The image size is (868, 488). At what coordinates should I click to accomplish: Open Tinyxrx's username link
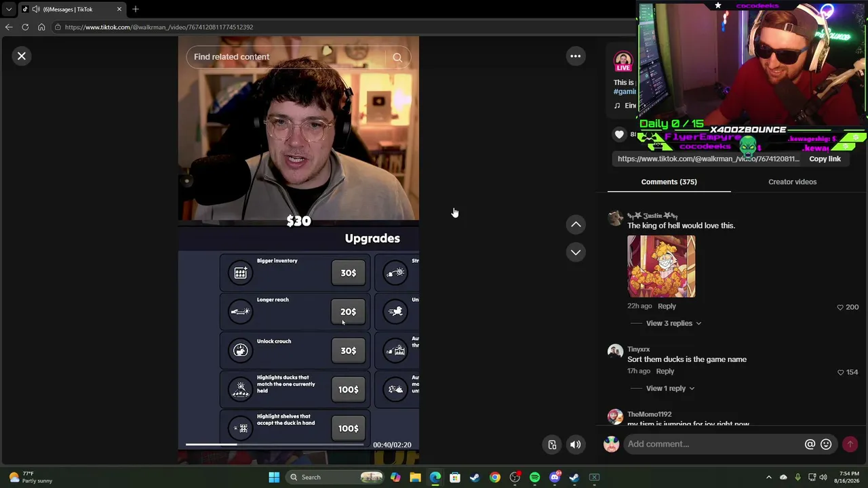[x=638, y=349]
